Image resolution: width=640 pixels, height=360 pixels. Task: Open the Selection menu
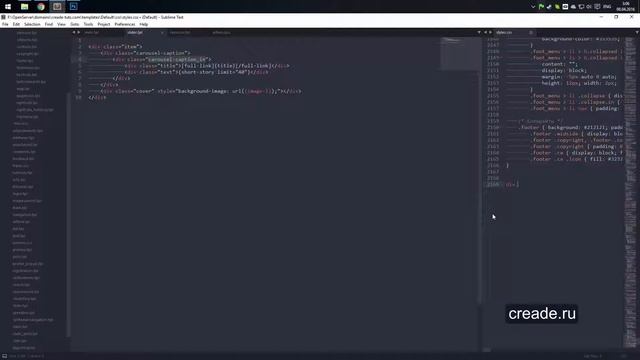click(32, 24)
